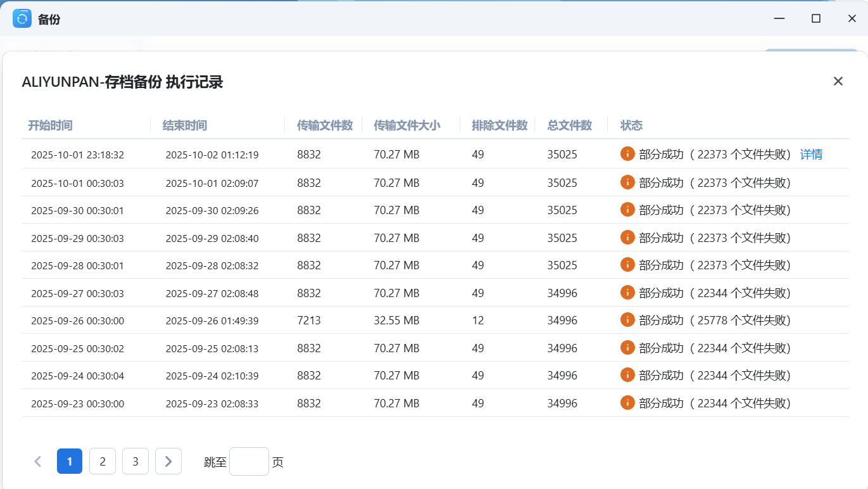Viewport: 868px width, 489px height.
Task: Click warning icon for 2025-09-24 record
Action: pos(627,375)
